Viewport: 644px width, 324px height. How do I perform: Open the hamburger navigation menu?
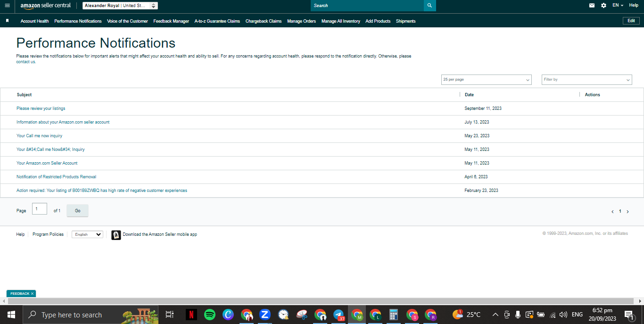click(7, 6)
